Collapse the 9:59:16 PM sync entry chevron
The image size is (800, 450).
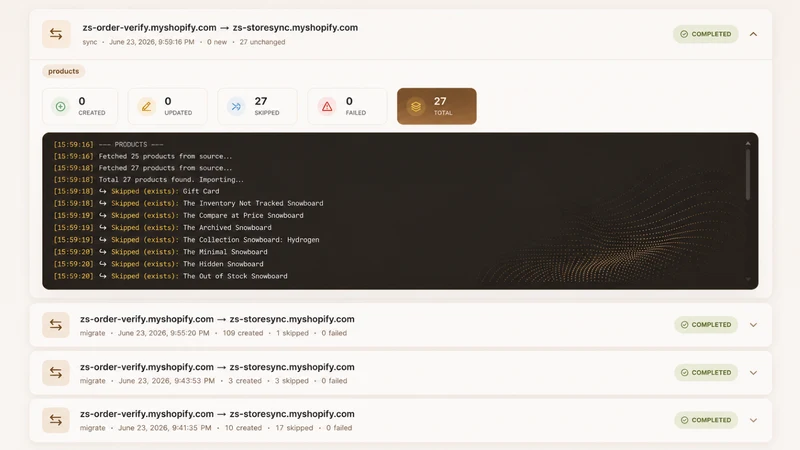point(753,34)
